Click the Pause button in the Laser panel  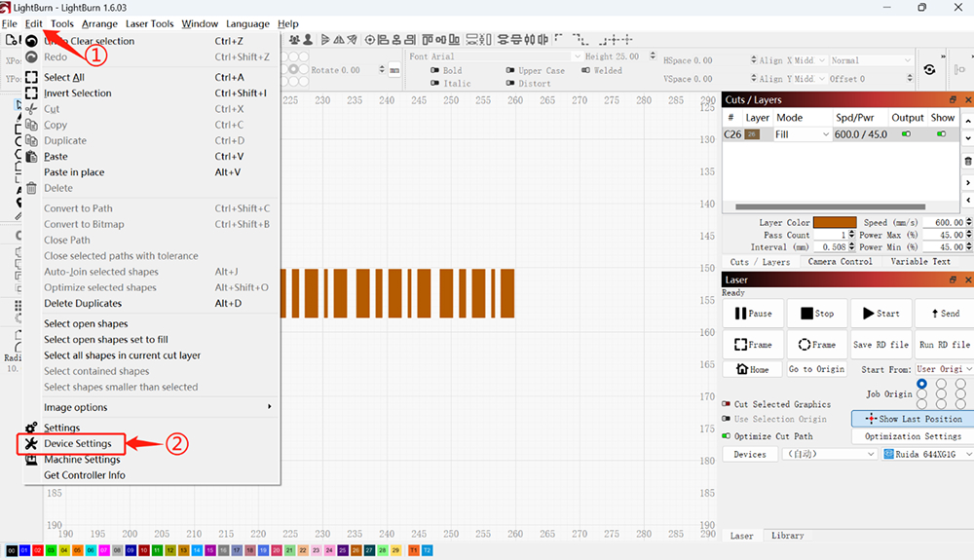click(x=752, y=314)
